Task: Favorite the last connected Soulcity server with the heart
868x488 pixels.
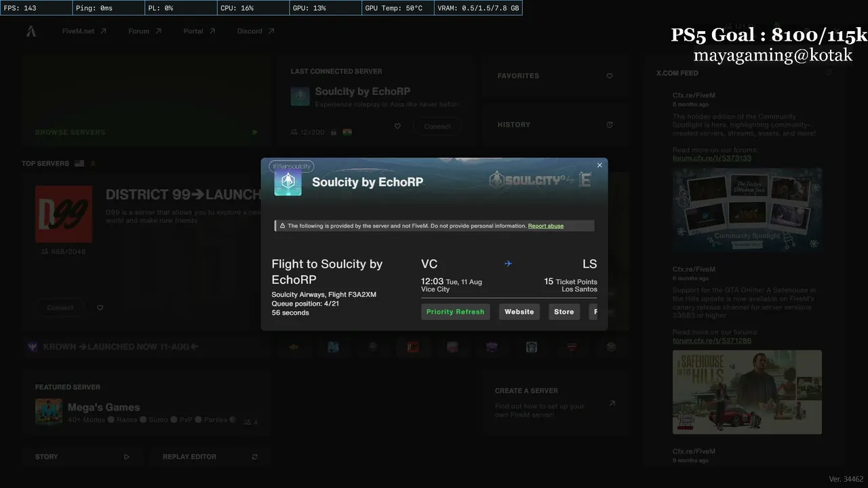Action: coord(397,126)
